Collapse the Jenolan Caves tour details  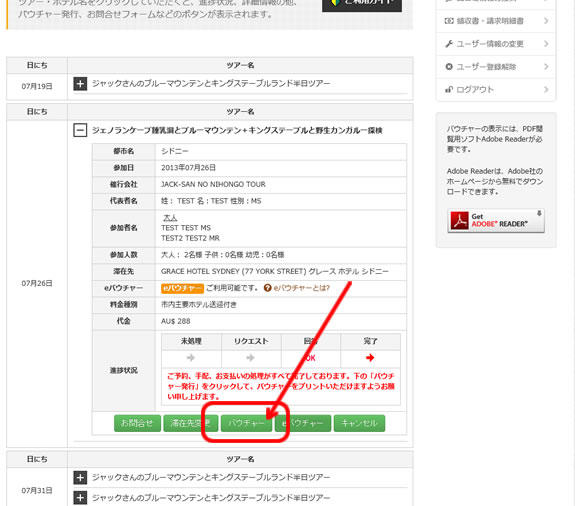click(80, 130)
